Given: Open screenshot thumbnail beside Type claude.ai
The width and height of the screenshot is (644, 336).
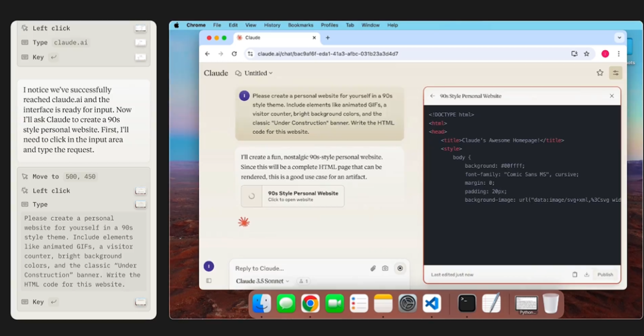Looking at the screenshot, I should [x=141, y=42].
